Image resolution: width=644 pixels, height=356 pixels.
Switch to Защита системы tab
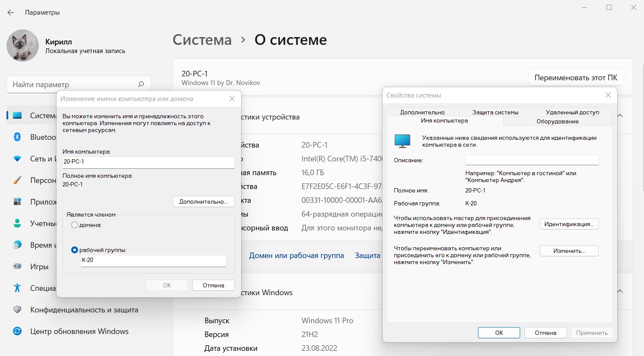495,112
